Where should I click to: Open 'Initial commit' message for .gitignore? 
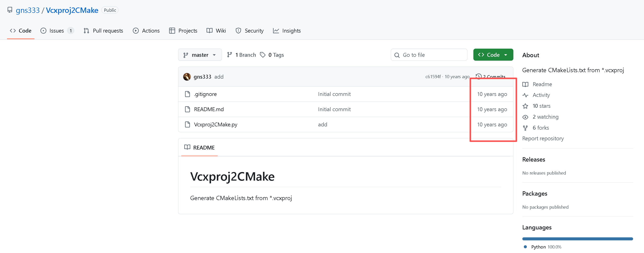pyautogui.click(x=334, y=94)
